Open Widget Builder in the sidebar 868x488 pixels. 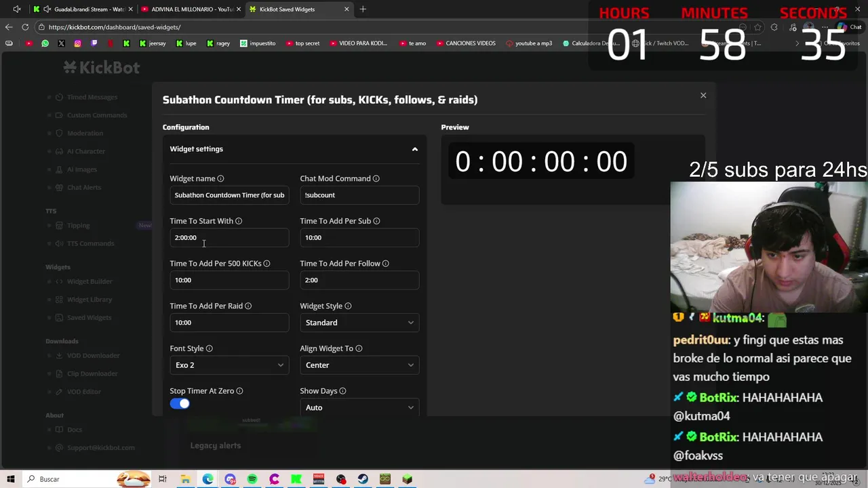pyautogui.click(x=90, y=281)
